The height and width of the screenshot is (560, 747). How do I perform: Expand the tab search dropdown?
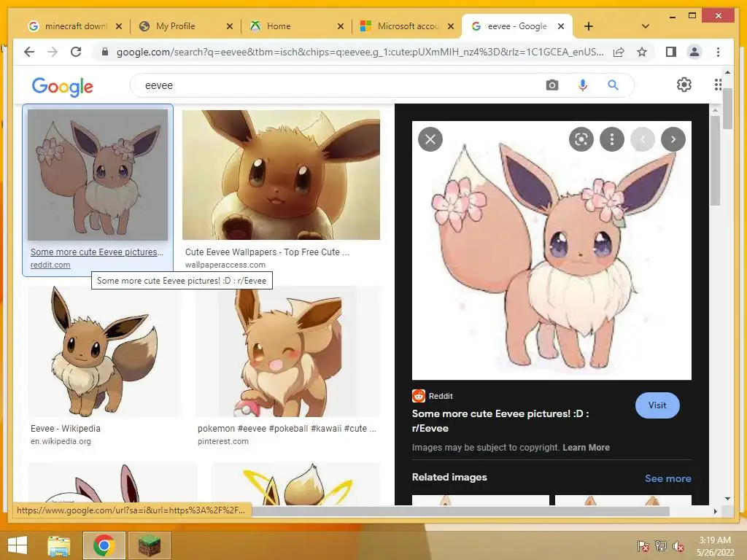[645, 26]
